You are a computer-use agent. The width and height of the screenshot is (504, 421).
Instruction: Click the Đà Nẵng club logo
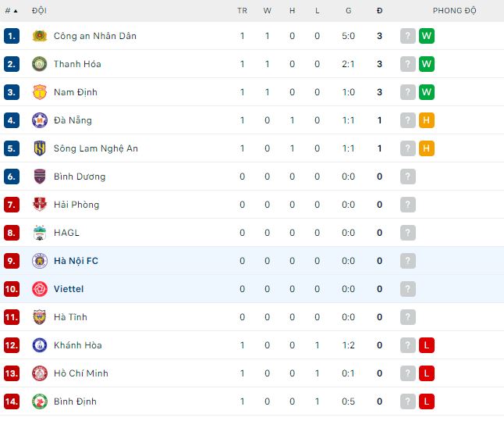(x=39, y=120)
